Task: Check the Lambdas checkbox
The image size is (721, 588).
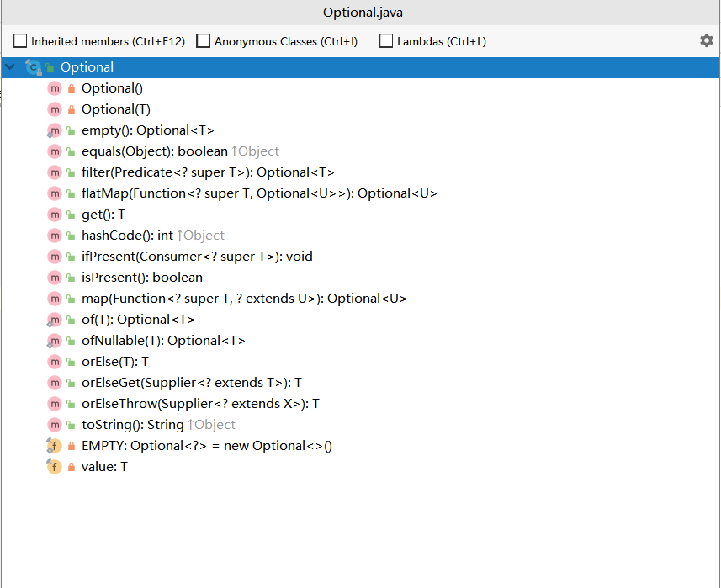Action: coord(386,41)
